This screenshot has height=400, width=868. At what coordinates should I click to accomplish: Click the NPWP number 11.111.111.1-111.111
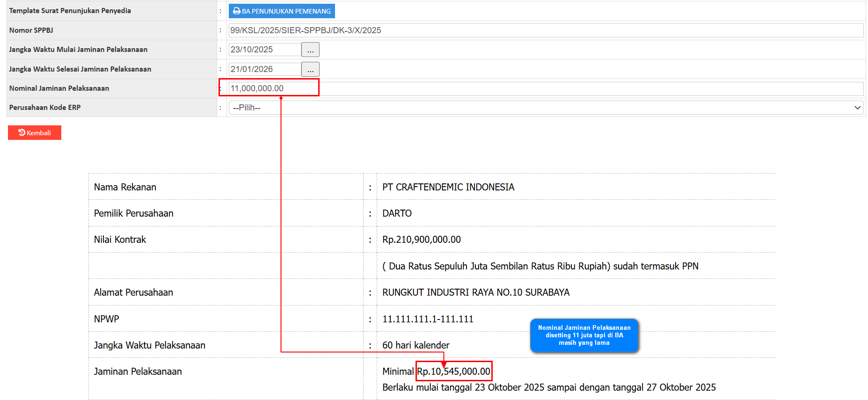(x=428, y=319)
